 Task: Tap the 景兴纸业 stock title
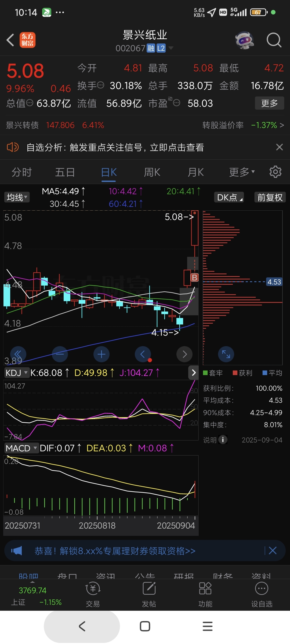[x=145, y=35]
